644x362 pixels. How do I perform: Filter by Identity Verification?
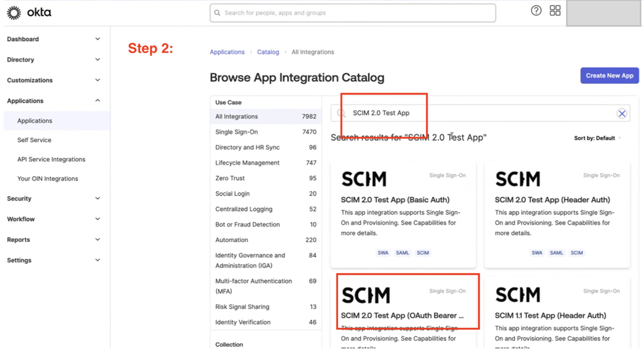[x=266, y=322]
